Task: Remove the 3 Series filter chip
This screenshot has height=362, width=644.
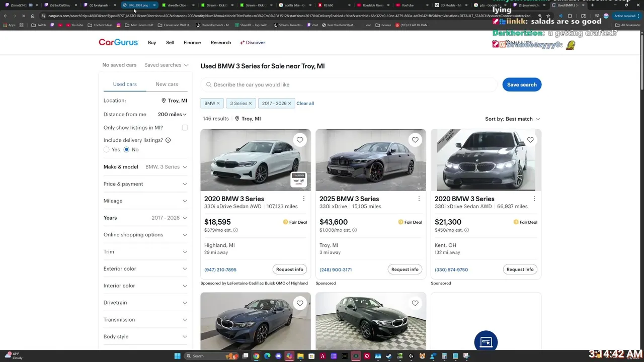Action: [250, 103]
